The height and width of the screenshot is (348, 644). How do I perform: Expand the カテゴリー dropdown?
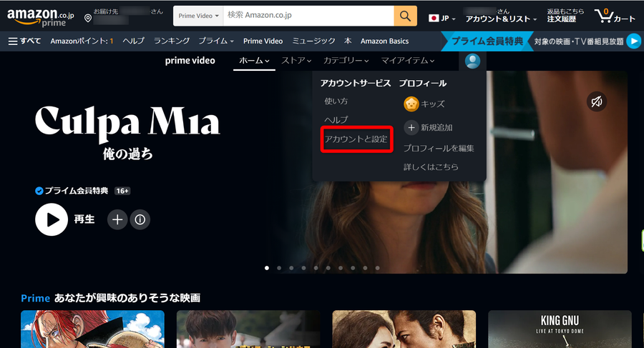[x=346, y=61]
